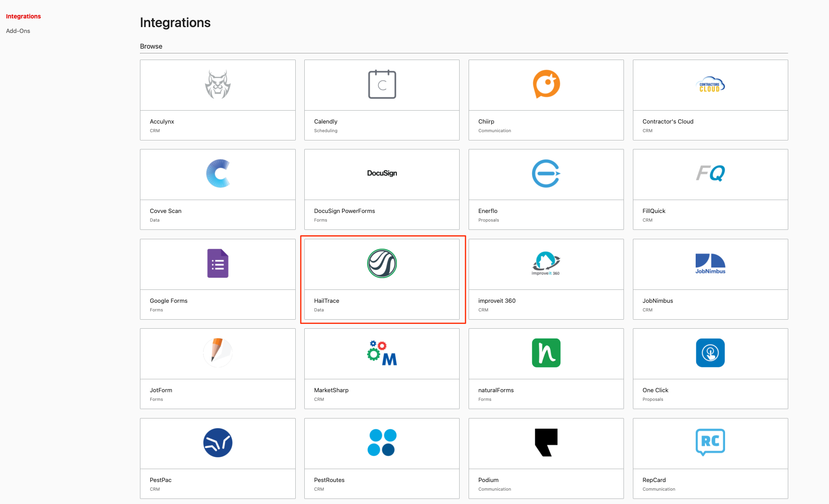Click the JobNimbus blue logo

click(x=710, y=264)
